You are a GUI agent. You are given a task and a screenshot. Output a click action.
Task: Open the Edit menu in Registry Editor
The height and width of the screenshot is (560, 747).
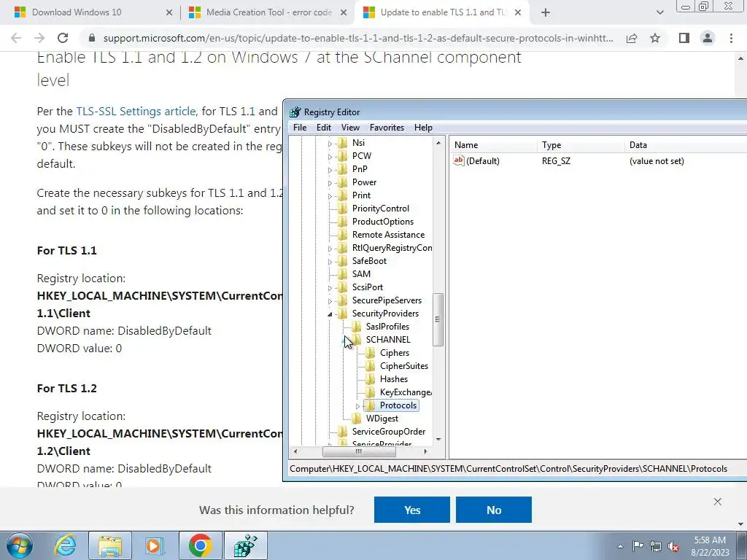[323, 128]
